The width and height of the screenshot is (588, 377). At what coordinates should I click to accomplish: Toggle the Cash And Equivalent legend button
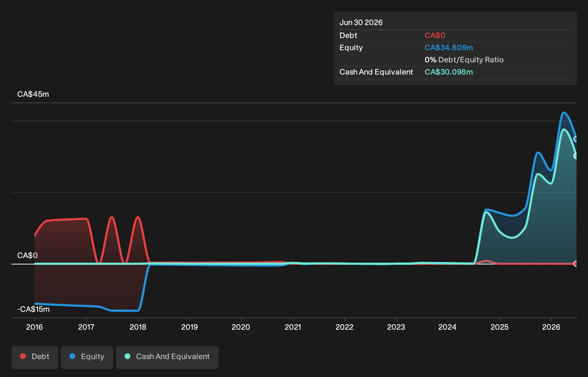click(167, 357)
